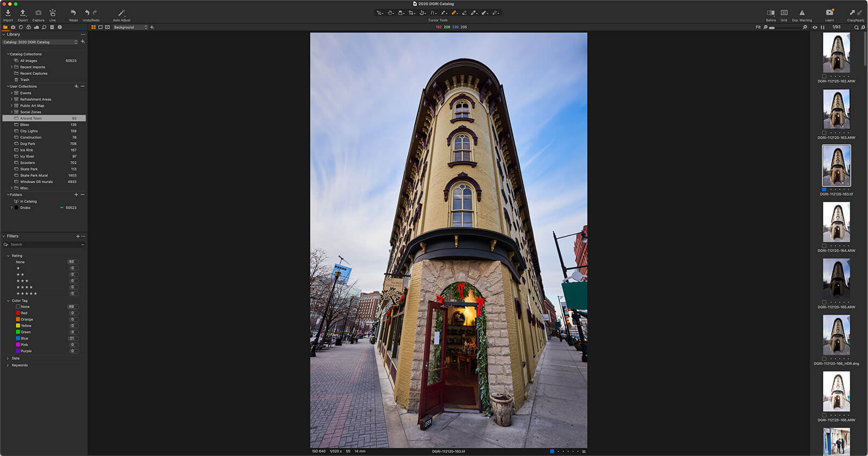This screenshot has width=868, height=456.
Task: Switch to the Capture tool tab
Action: (13, 27)
